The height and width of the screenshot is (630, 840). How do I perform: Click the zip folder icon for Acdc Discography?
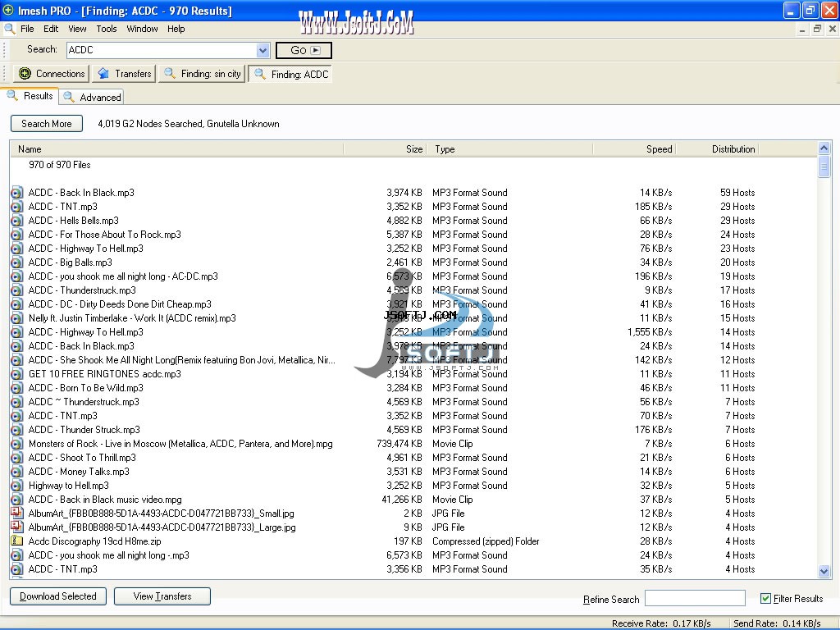(17, 541)
